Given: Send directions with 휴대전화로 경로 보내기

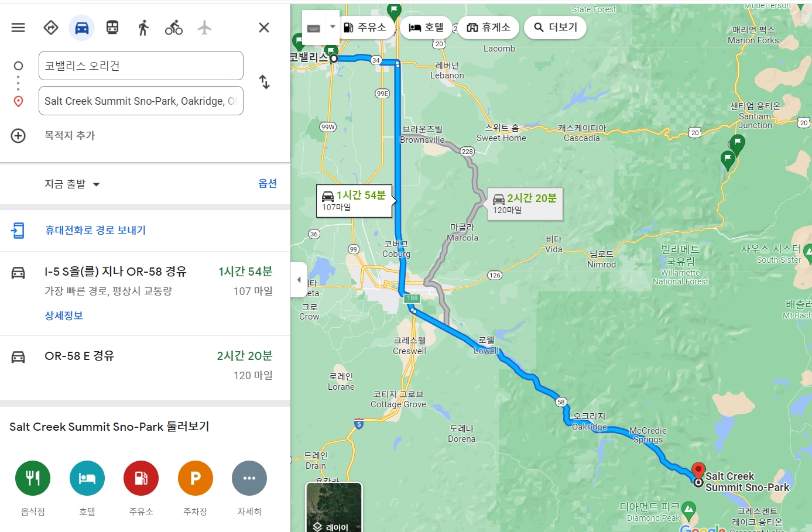Looking at the screenshot, I should pos(95,231).
